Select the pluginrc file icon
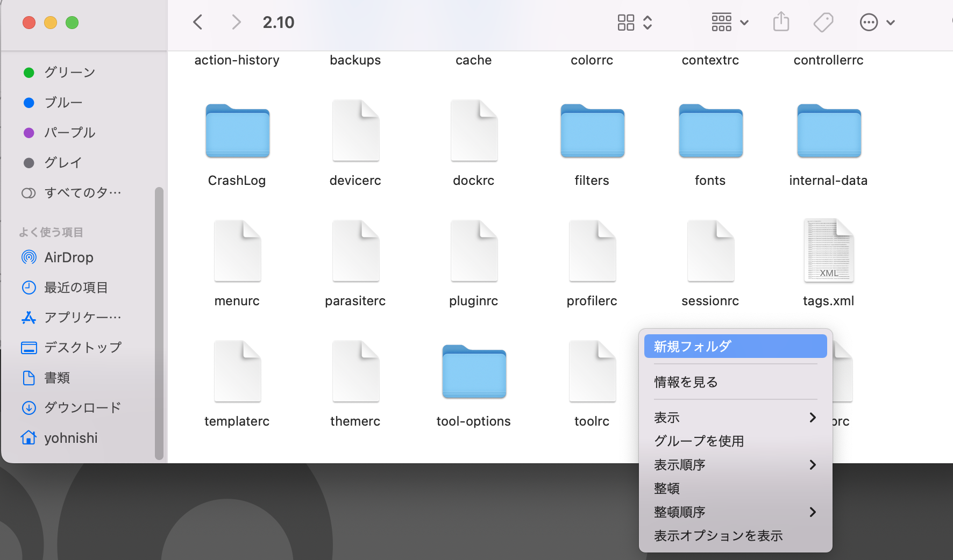The image size is (953, 560). [474, 251]
